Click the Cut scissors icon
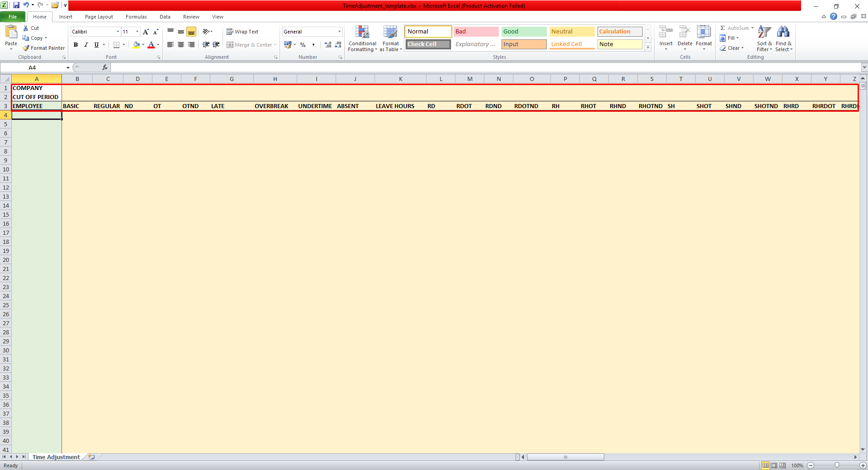Screen dimensions: 868x470 click(x=26, y=28)
